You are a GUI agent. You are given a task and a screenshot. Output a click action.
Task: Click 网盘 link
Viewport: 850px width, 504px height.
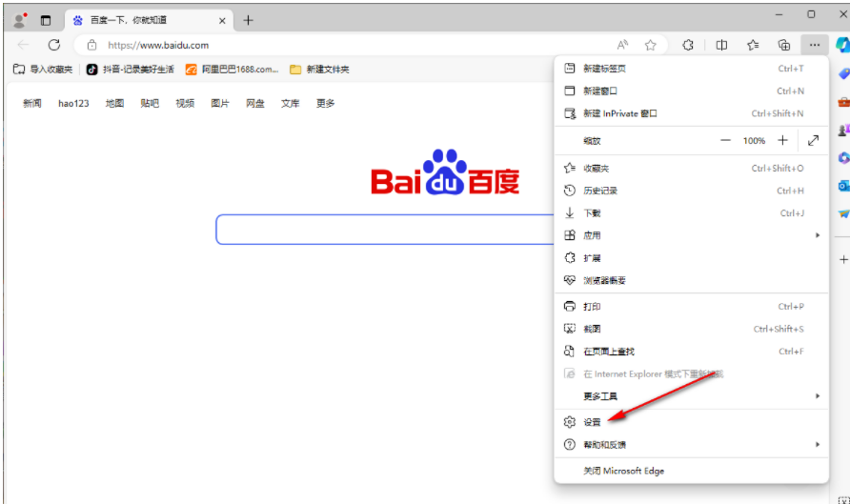[255, 103]
